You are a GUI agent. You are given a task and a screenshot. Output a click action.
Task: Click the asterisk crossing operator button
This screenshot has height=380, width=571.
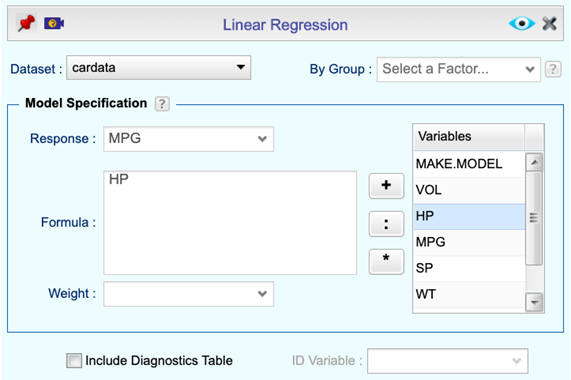[x=386, y=261]
